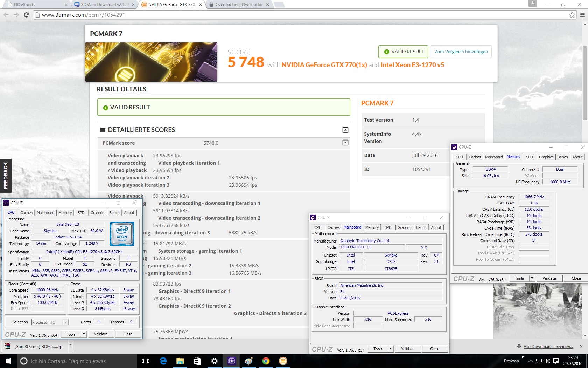Image resolution: width=588 pixels, height=368 pixels.
Task: Open network status tray icon
Action: coord(539,361)
